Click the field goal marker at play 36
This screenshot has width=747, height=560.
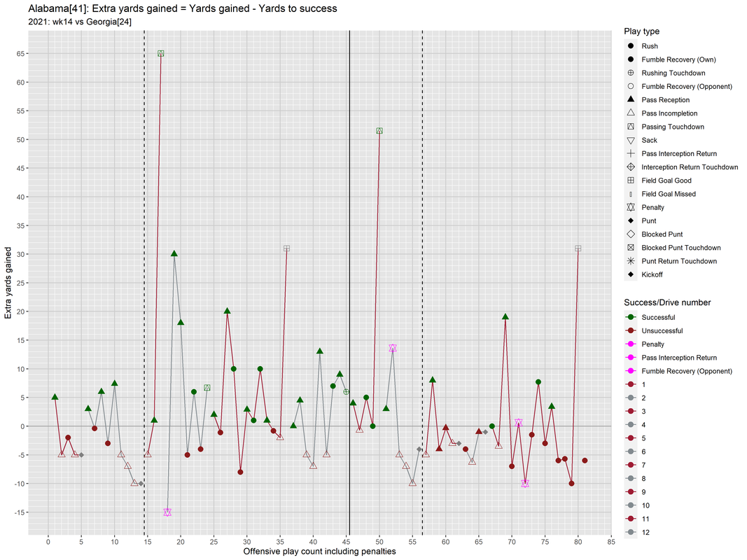coord(287,248)
